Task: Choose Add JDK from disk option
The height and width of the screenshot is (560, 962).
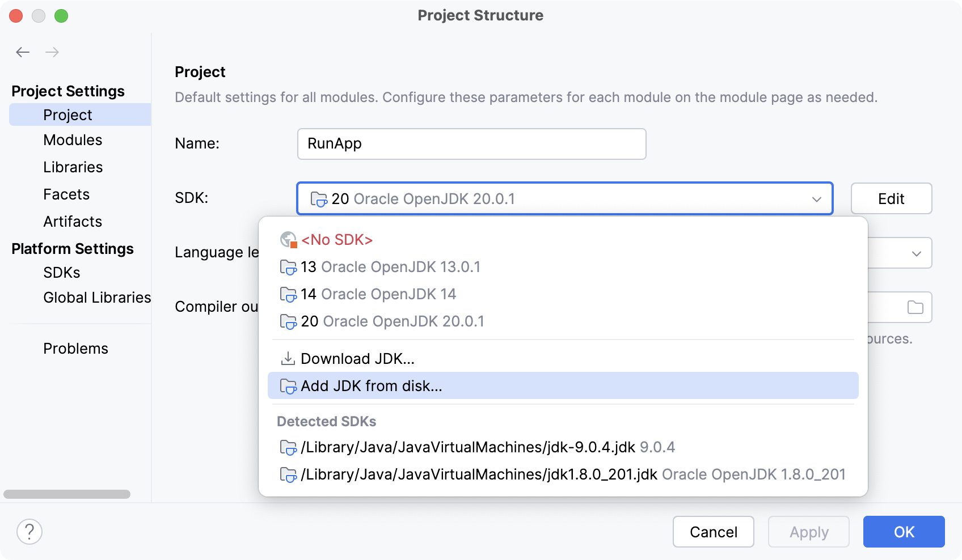Action: (x=372, y=385)
